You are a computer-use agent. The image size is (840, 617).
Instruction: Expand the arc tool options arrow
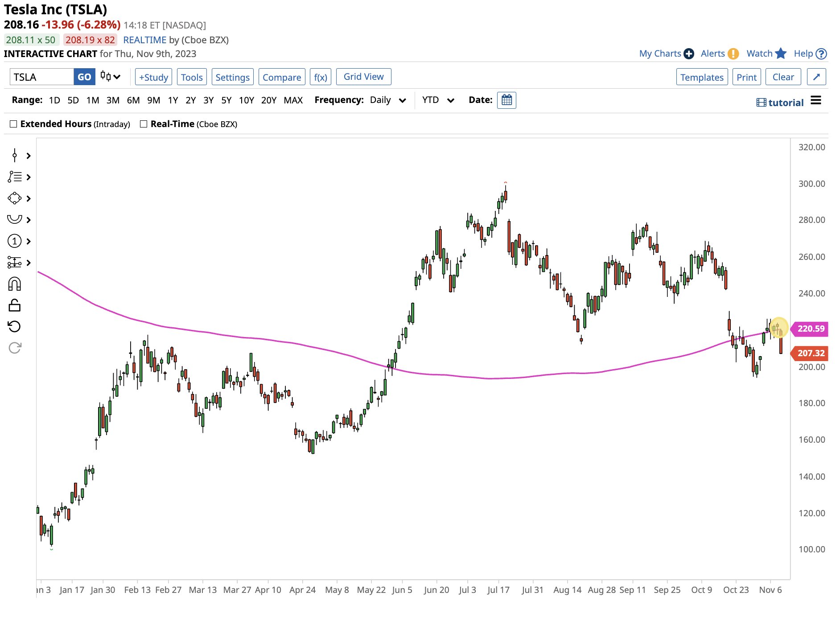point(29,220)
